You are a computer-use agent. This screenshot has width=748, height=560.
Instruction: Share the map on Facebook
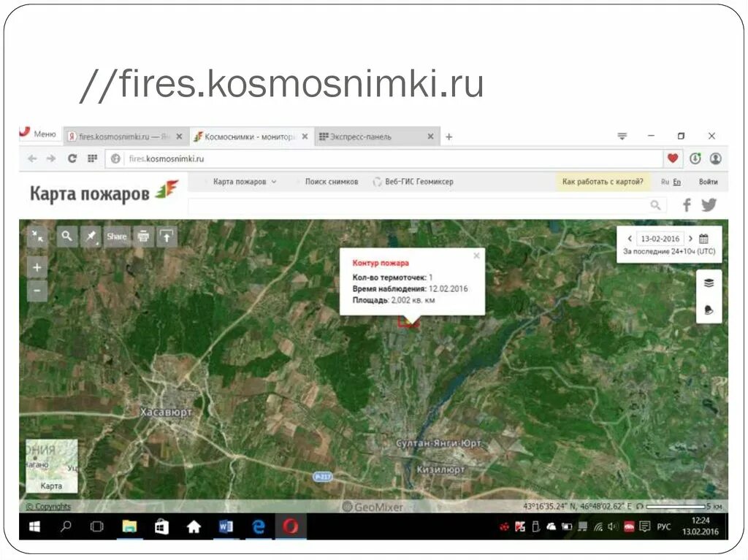tap(687, 205)
